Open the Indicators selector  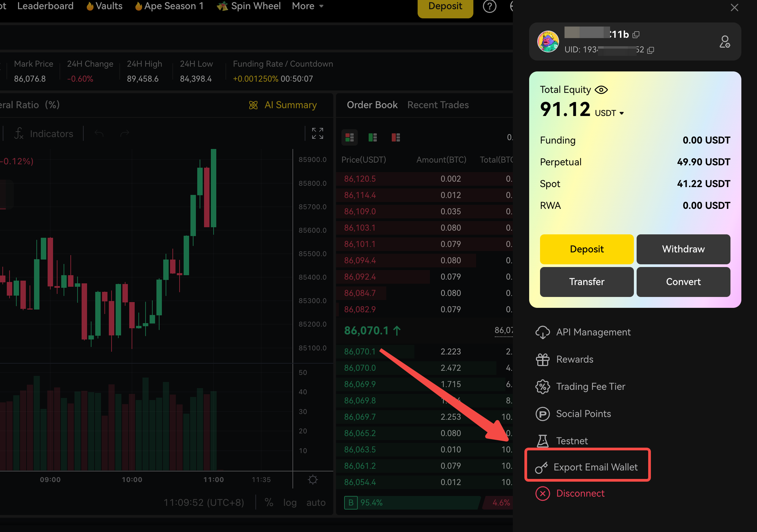tap(44, 134)
